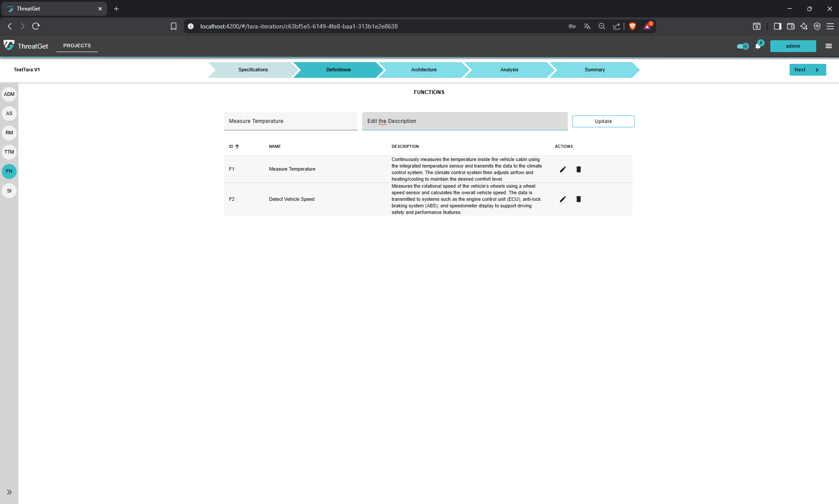Open the TTM sidebar section
839x504 pixels.
coord(9,152)
